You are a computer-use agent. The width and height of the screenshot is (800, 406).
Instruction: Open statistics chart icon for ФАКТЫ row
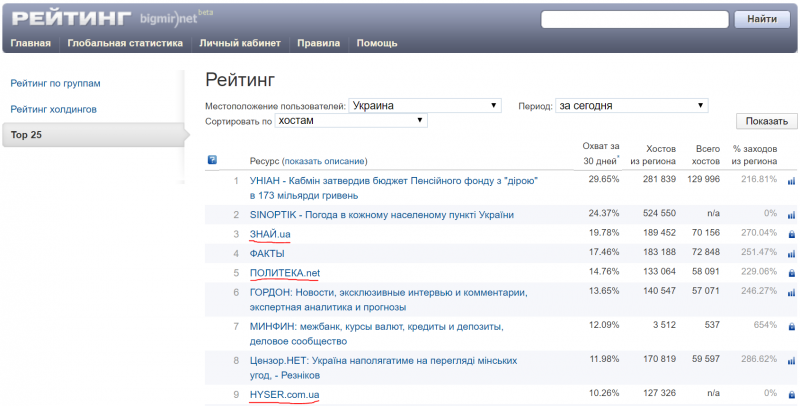point(791,253)
